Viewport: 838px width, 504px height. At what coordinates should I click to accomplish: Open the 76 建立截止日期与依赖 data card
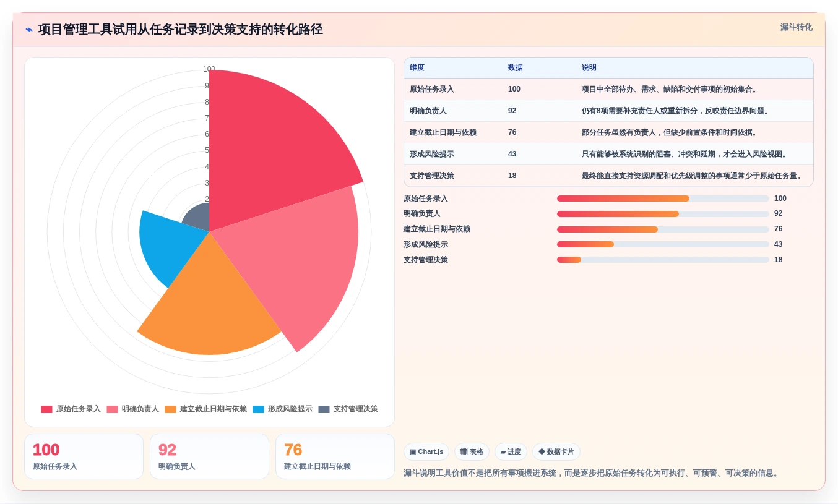pyautogui.click(x=335, y=456)
